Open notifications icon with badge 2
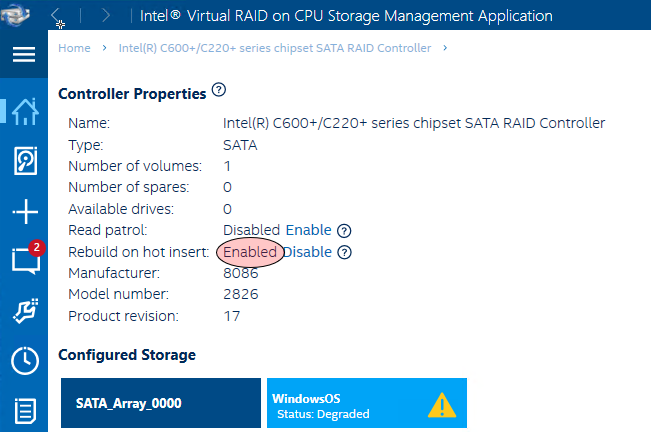Viewport: 651px width, 432px height. coord(27,258)
